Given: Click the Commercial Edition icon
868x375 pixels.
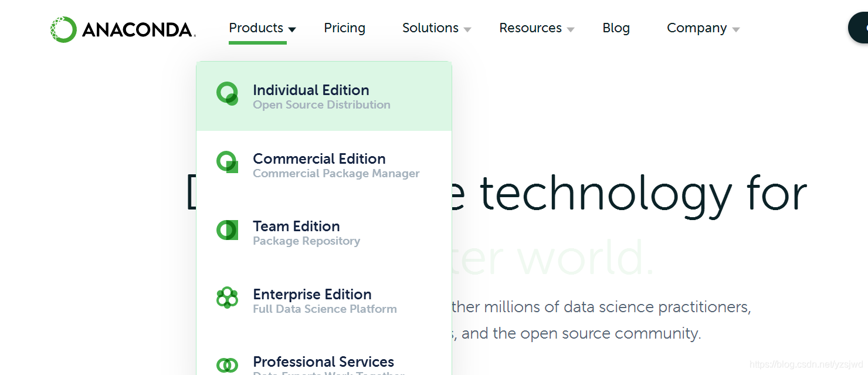Looking at the screenshot, I should coord(228,163).
